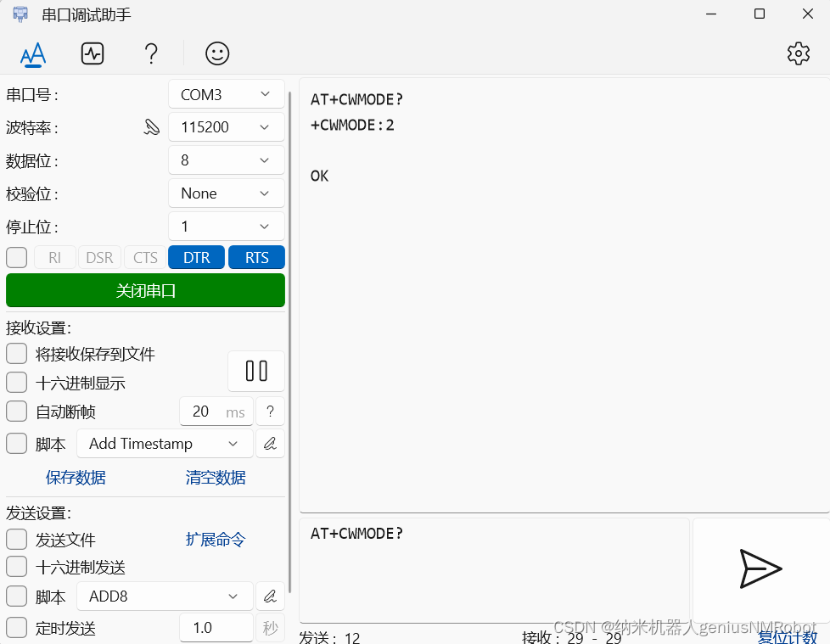Click inside the receive log area
The width and height of the screenshot is (830, 644).
coord(564,295)
